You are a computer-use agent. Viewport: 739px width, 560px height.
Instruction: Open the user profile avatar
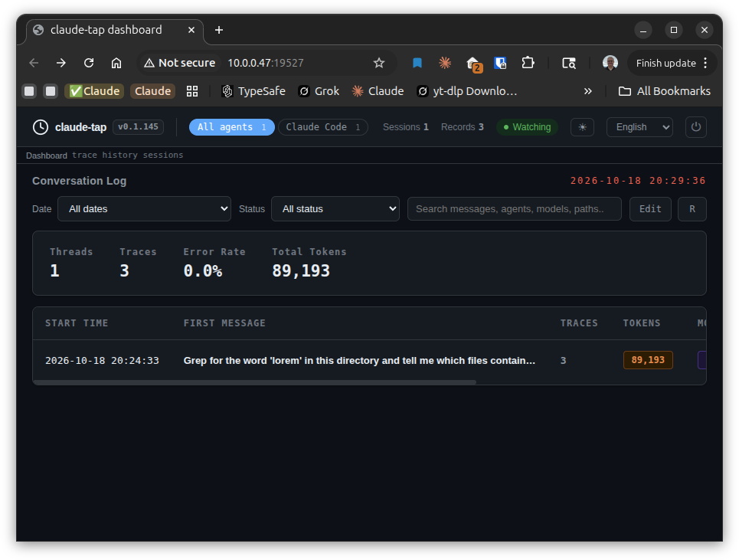610,63
